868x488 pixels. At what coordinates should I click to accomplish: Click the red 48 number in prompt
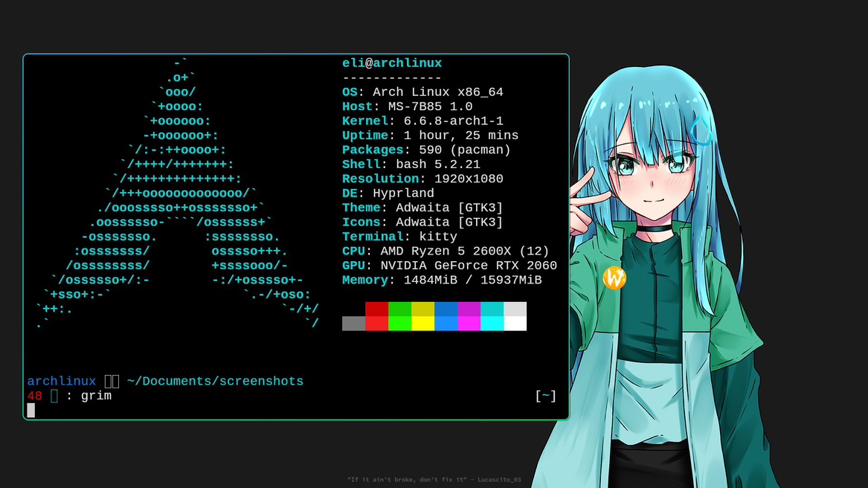pyautogui.click(x=35, y=396)
